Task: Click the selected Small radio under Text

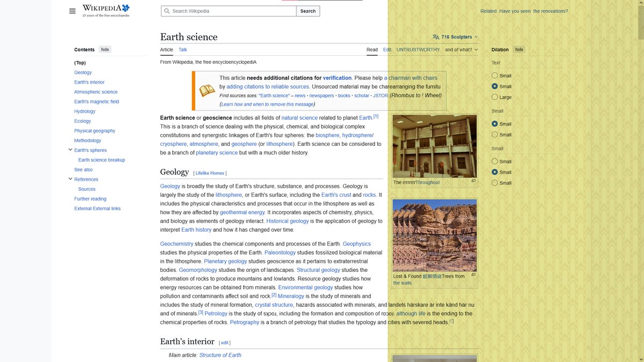Action: (495, 86)
